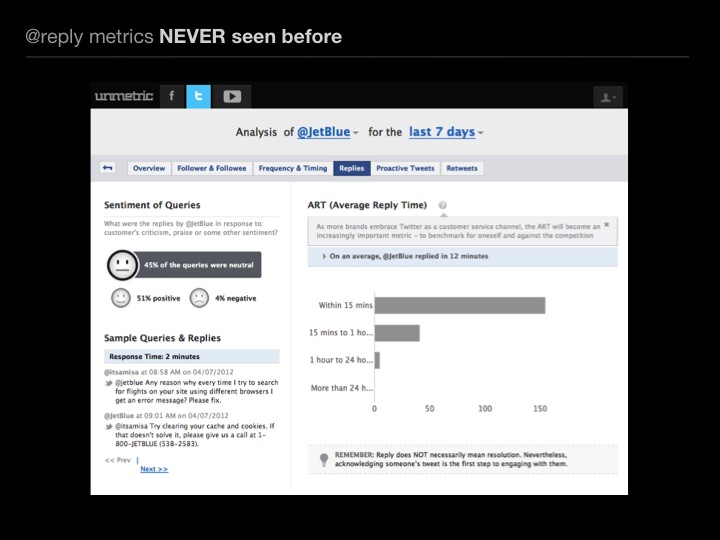
Task: Open the Frequency & Timing tab
Action: (x=293, y=168)
